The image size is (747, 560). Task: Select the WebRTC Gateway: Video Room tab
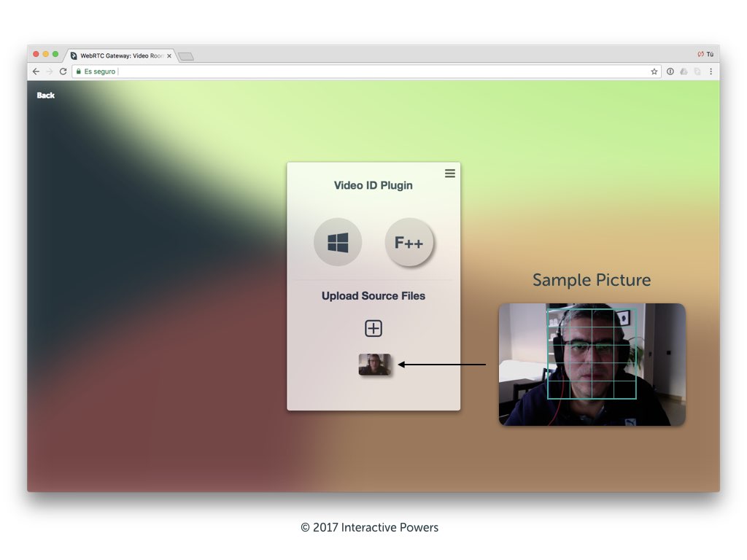coord(120,55)
